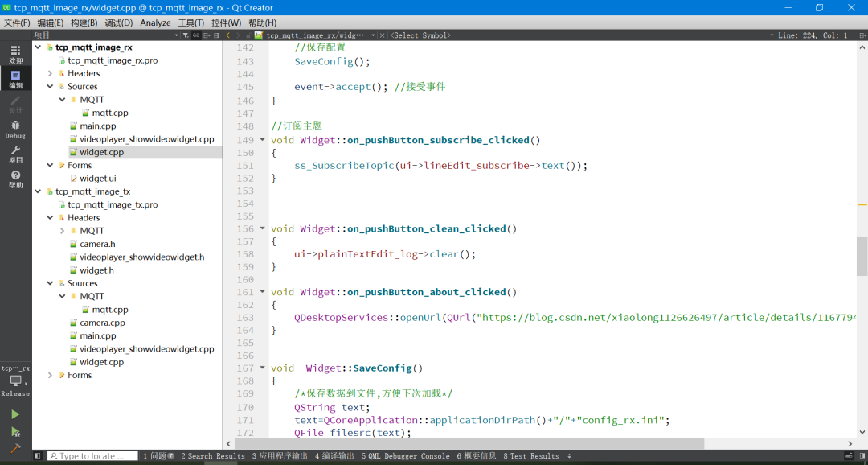This screenshot has height=465, width=868.
Task: Build project with the hammer icon
Action: (x=15, y=449)
